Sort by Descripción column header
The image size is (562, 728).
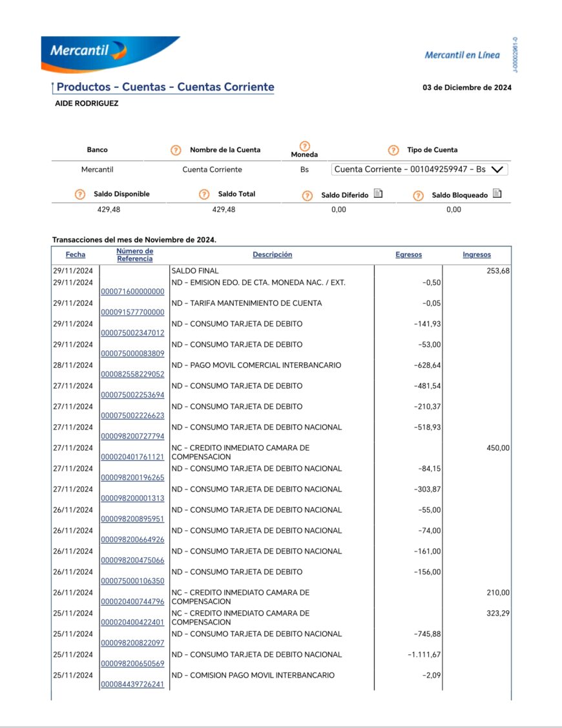click(x=272, y=255)
